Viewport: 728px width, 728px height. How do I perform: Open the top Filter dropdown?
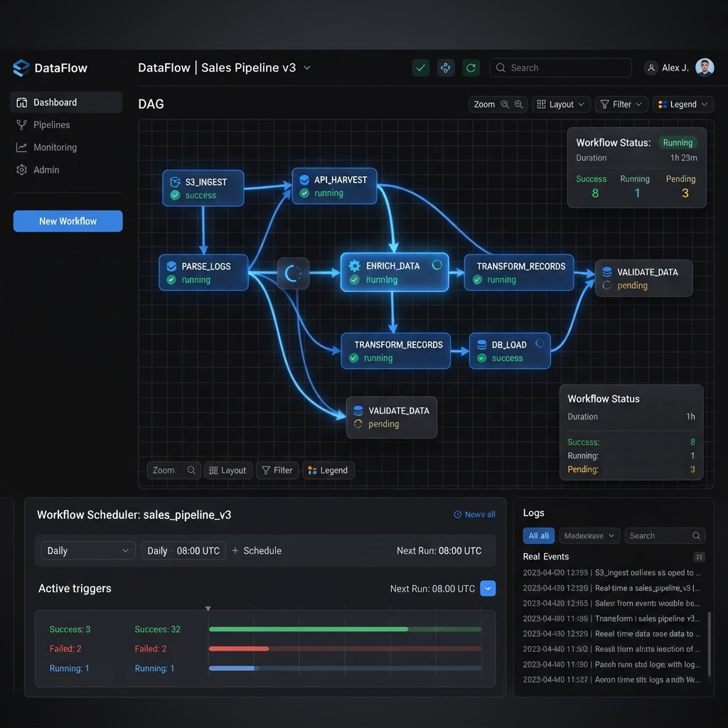pos(621,105)
